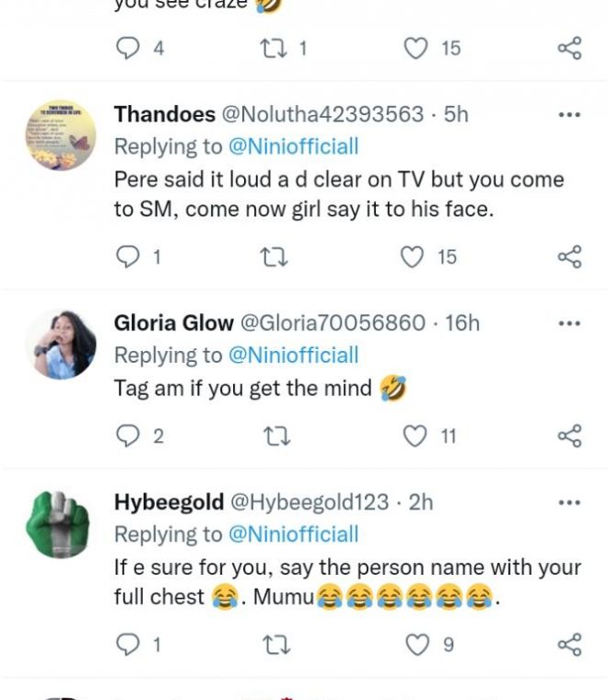Open more options on Hybeegold's tweet
This screenshot has height=700, width=608.
coord(570,502)
